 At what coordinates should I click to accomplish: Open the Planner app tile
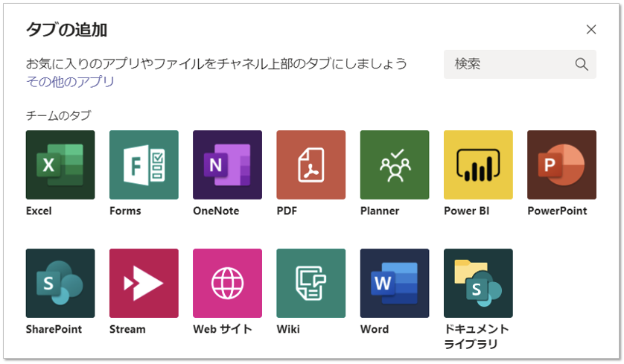[395, 165]
